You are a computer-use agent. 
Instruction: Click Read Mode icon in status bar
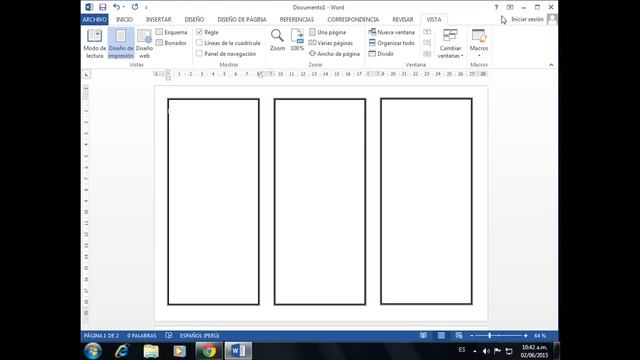[x=423, y=336]
